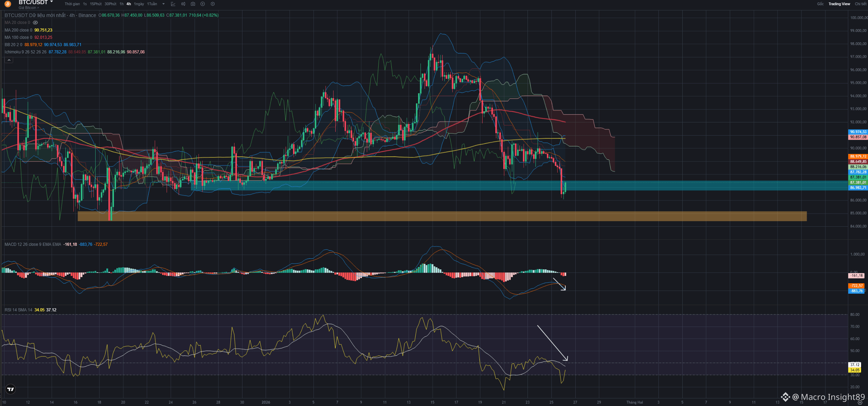Open chart settings hexagon icon
Image resolution: width=868 pixels, height=406 pixels.
(x=213, y=4)
